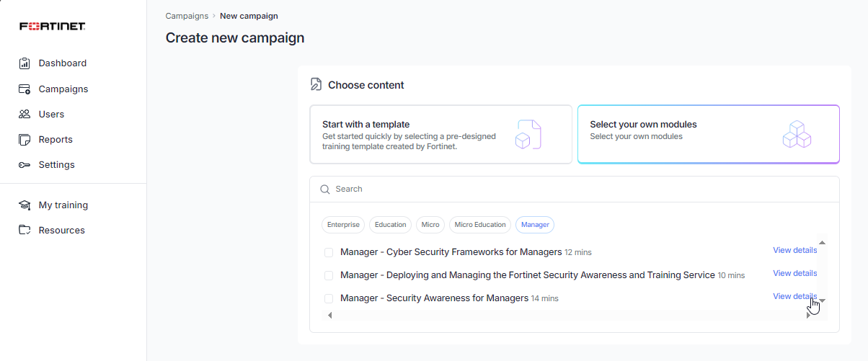Screen dimensions: 868x361
Task: Check Security Awareness for Managers module
Action: click(x=329, y=298)
